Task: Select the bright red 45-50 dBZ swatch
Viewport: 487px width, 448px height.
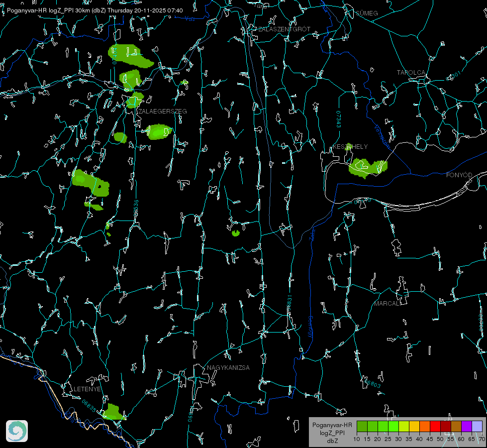Action: (435, 426)
